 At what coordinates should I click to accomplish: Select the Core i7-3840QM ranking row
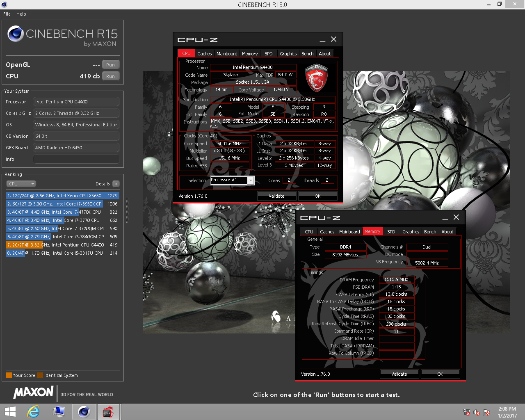point(62,237)
